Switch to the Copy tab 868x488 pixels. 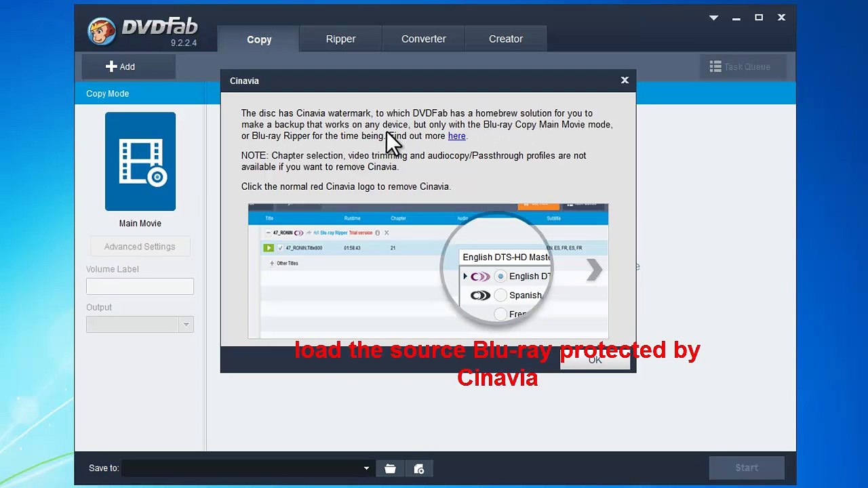coord(259,39)
